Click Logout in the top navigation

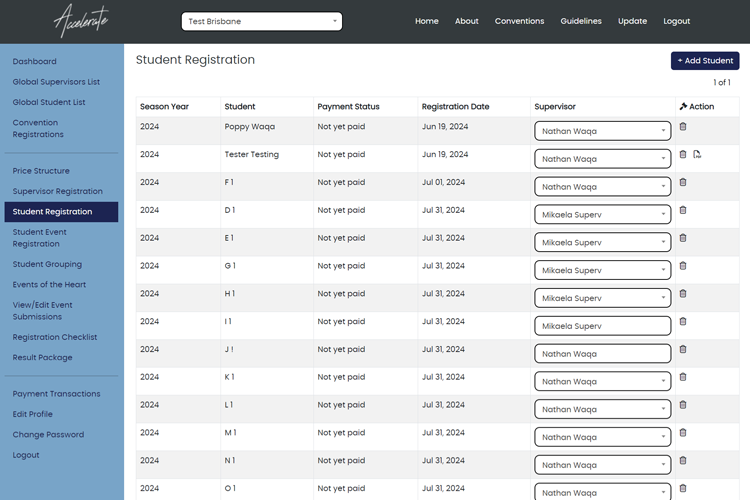click(x=676, y=21)
